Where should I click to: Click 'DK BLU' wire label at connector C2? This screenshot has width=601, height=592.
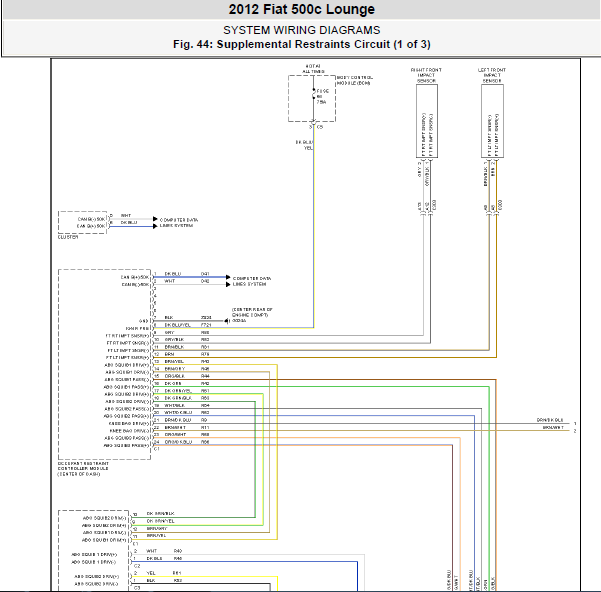154,558
